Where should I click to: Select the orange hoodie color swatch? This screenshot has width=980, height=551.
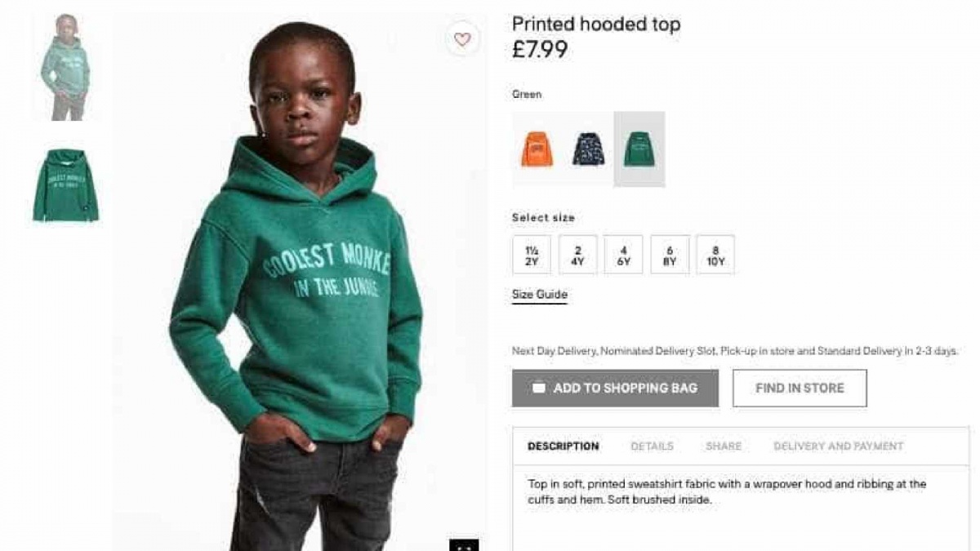(537, 149)
